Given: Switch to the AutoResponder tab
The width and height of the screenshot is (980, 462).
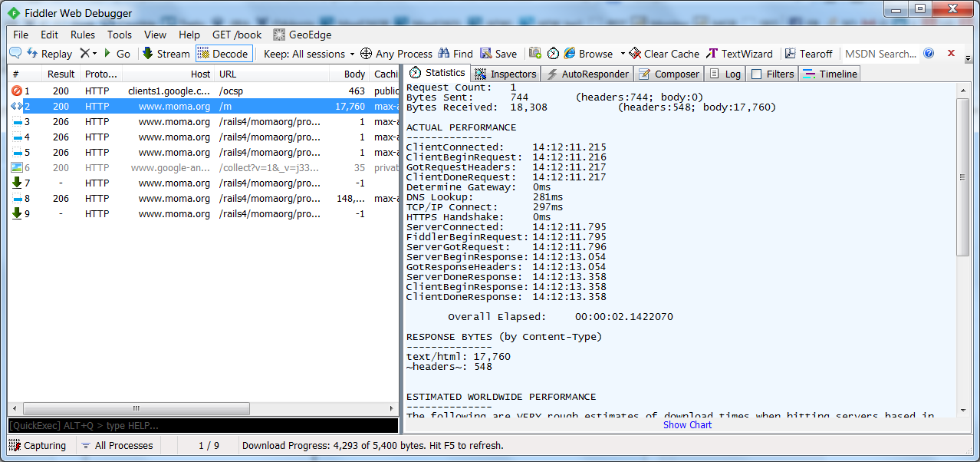Looking at the screenshot, I should coord(587,74).
